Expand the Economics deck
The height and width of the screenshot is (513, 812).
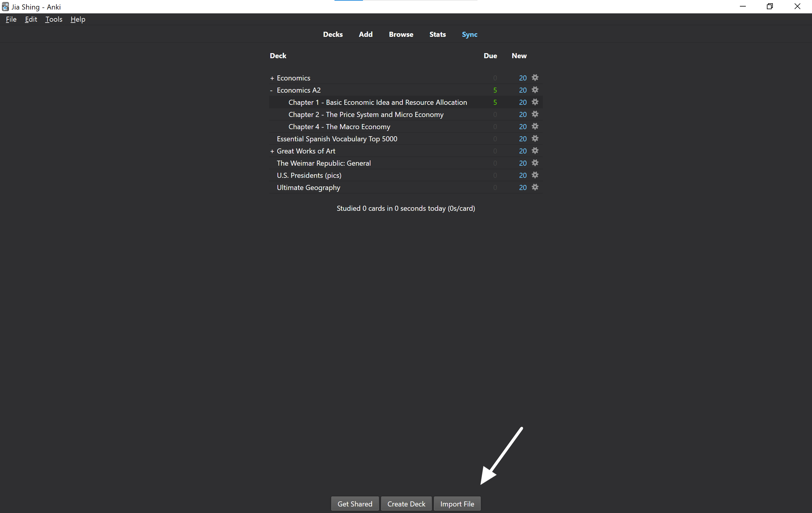tap(272, 78)
